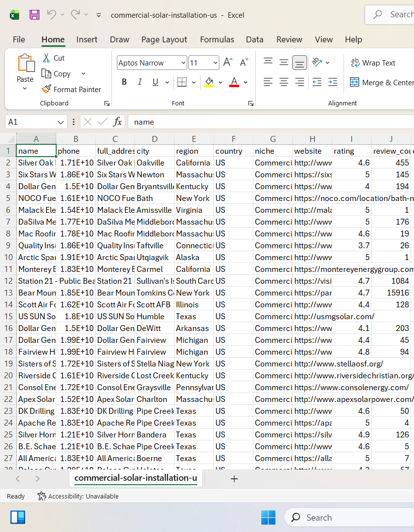The height and width of the screenshot is (532, 414).
Task: Click the Wrap Text button
Action: coord(373,63)
